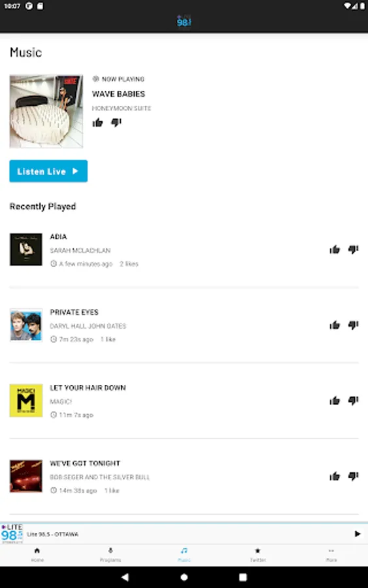Open the Lite 98.5 Ottawa station label
Image resolution: width=368 pixels, height=588 pixels.
click(x=52, y=534)
